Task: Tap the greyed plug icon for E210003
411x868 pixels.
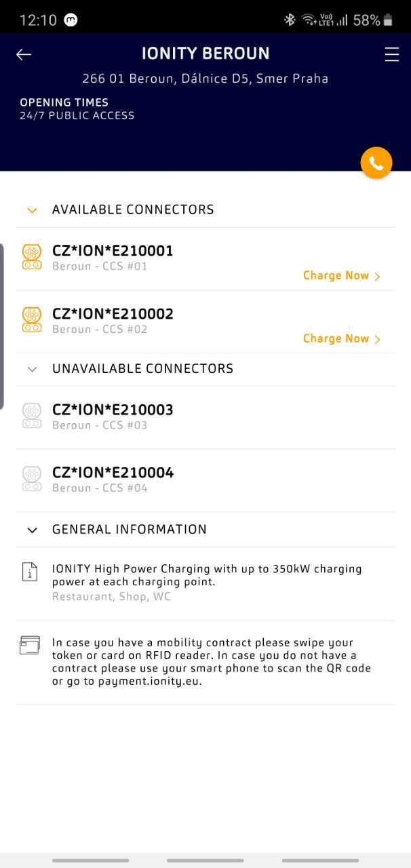Action: pos(32,416)
